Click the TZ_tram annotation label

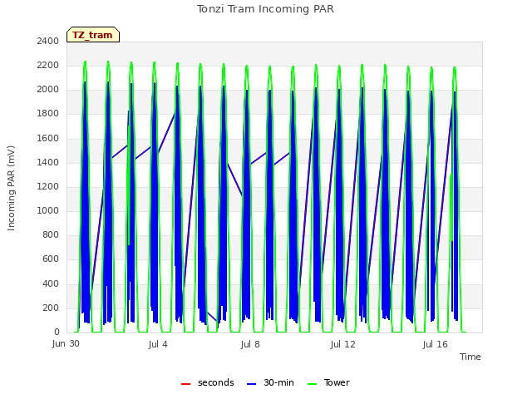(x=93, y=35)
